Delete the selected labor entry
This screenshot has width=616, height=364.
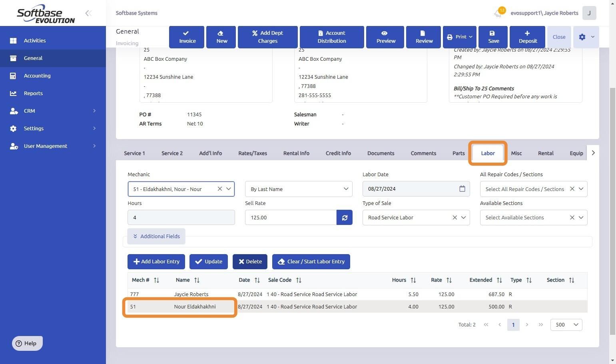250,261
